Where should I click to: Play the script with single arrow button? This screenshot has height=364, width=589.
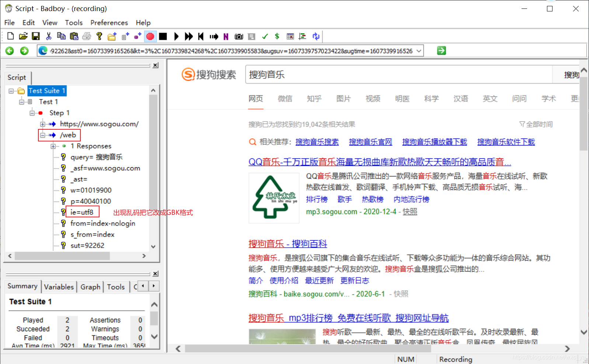176,36
